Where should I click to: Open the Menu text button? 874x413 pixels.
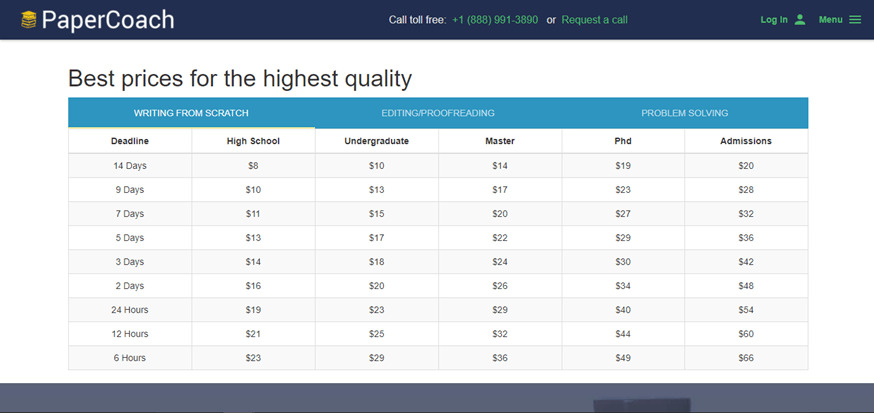click(x=831, y=20)
